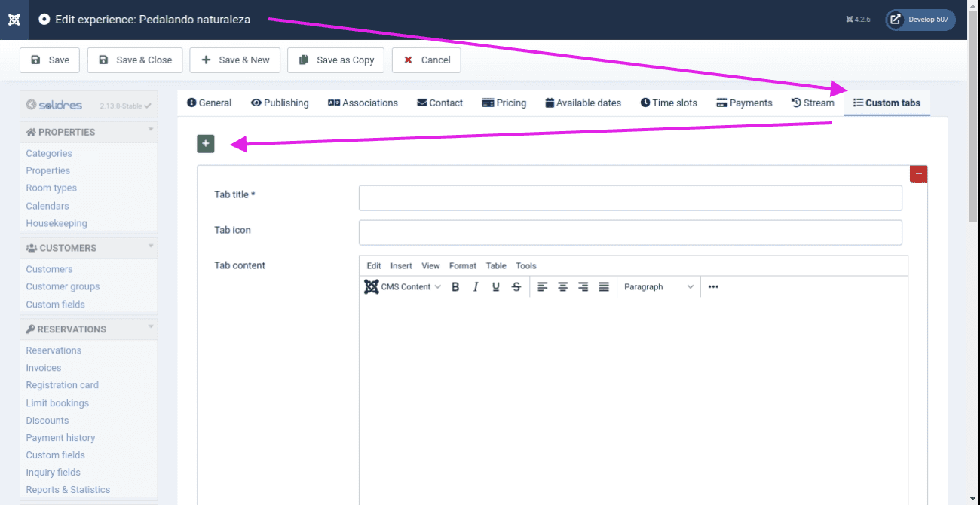
Task: Open the Paragraph format dropdown
Action: point(658,287)
